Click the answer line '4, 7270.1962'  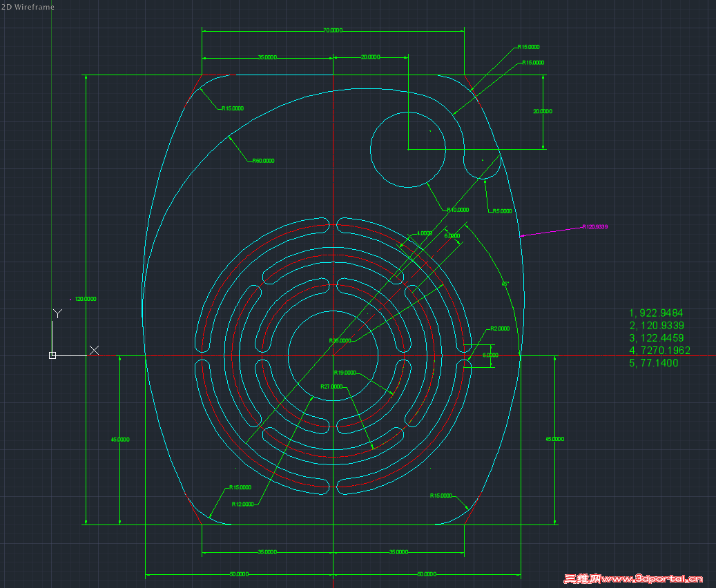[x=660, y=350]
